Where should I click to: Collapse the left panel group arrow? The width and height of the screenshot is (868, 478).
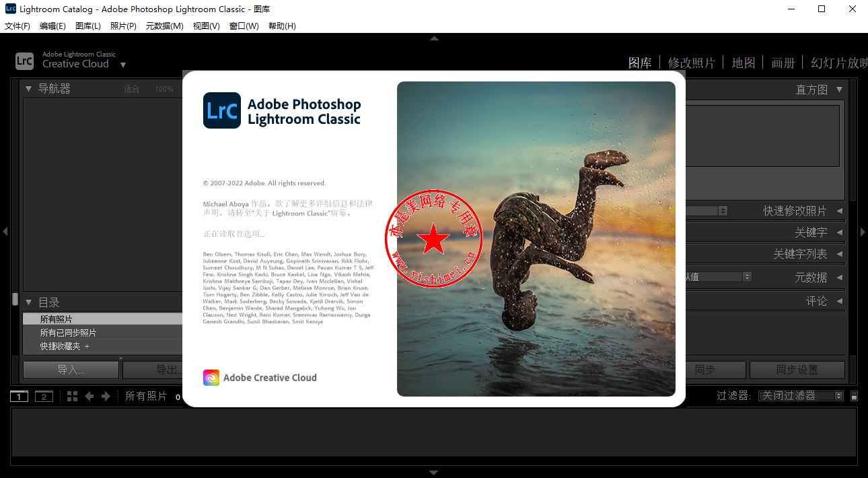click(5, 232)
